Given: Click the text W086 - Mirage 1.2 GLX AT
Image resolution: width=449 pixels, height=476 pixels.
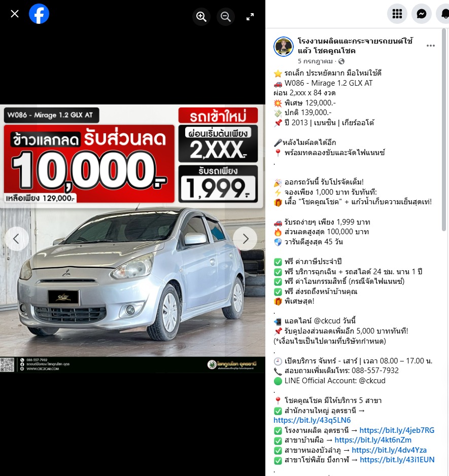Looking at the screenshot, I should pyautogui.click(x=328, y=83).
